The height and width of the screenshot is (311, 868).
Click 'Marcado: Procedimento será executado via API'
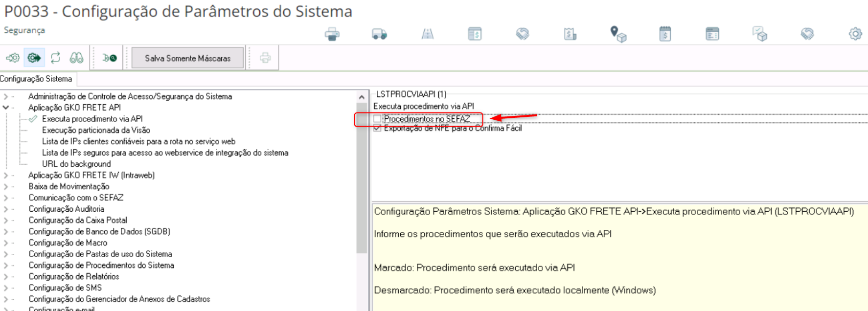(x=474, y=267)
